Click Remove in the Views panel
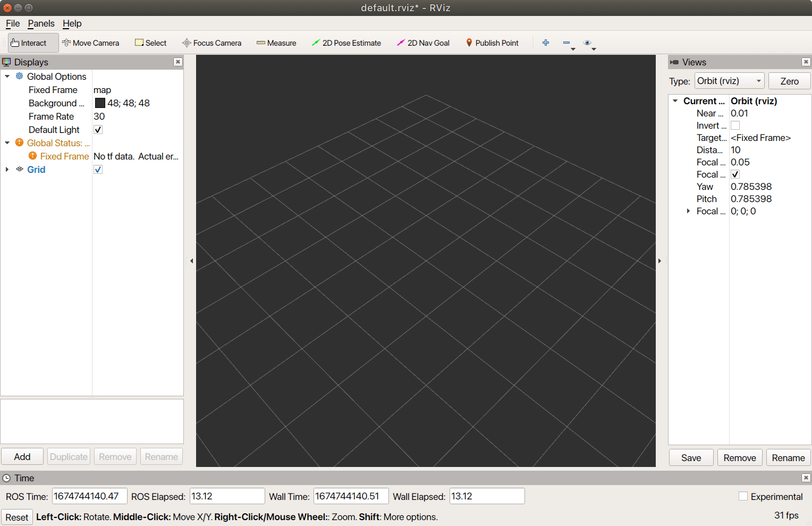Screen dimensions: 812x526 [x=739, y=458]
